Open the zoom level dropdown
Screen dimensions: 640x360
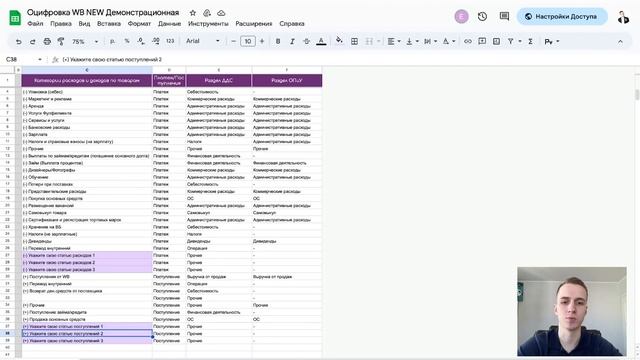tap(84, 41)
